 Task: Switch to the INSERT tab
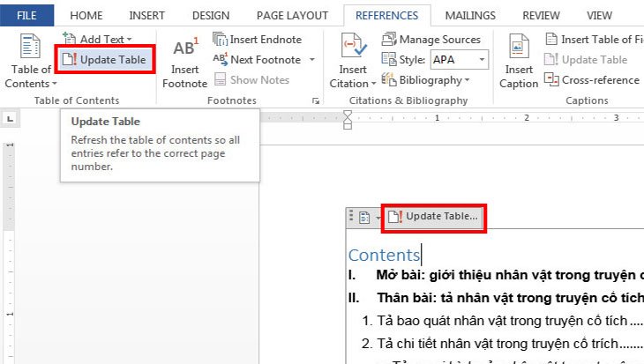coord(146,16)
